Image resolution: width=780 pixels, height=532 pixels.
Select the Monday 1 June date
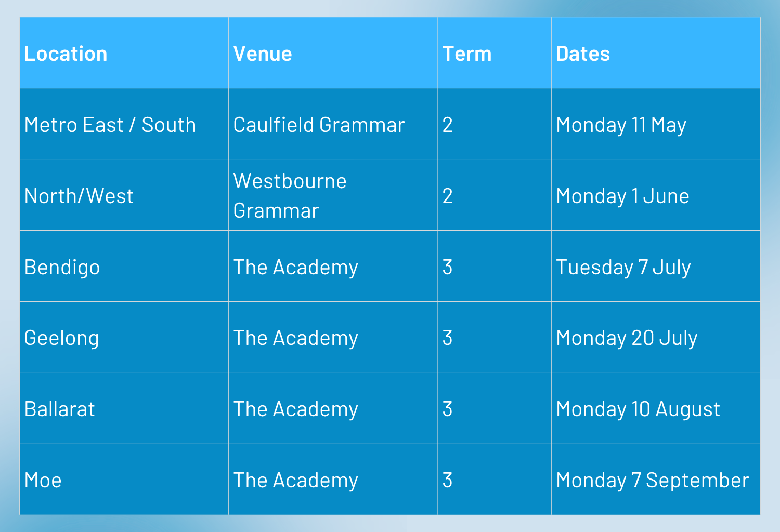coord(622,196)
